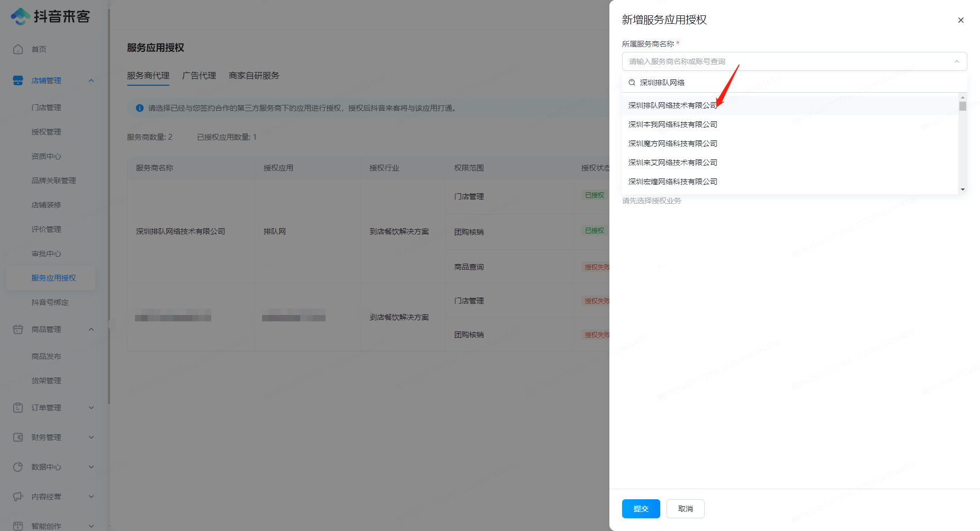
Task: Click the 服务商数量: 2 text
Action: (150, 137)
